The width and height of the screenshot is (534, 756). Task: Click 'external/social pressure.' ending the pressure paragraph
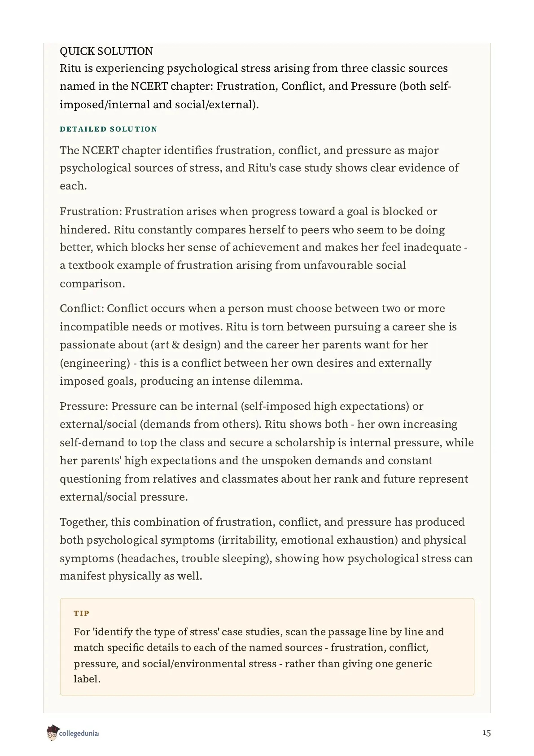(124, 497)
